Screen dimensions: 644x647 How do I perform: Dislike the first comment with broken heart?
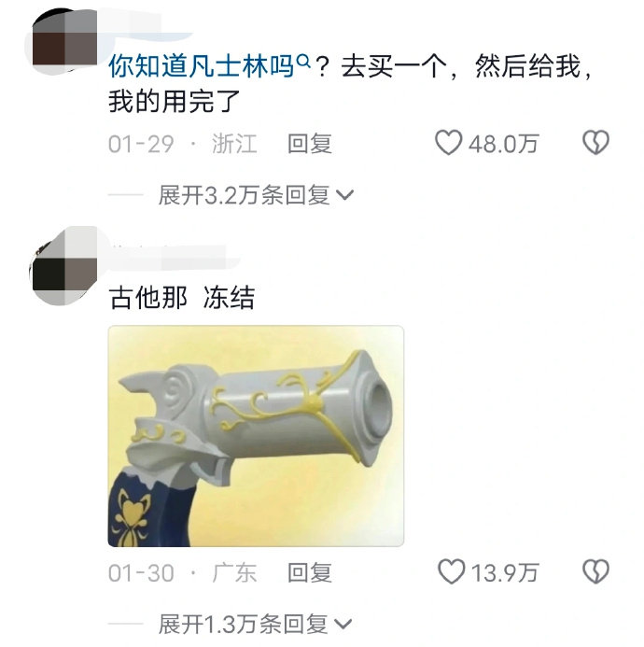595,143
